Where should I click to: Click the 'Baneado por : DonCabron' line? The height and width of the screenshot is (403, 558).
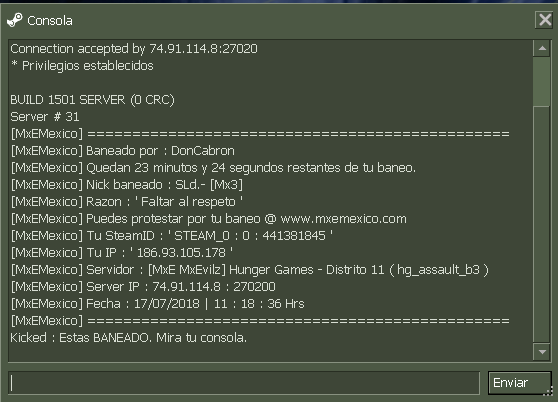(x=123, y=151)
